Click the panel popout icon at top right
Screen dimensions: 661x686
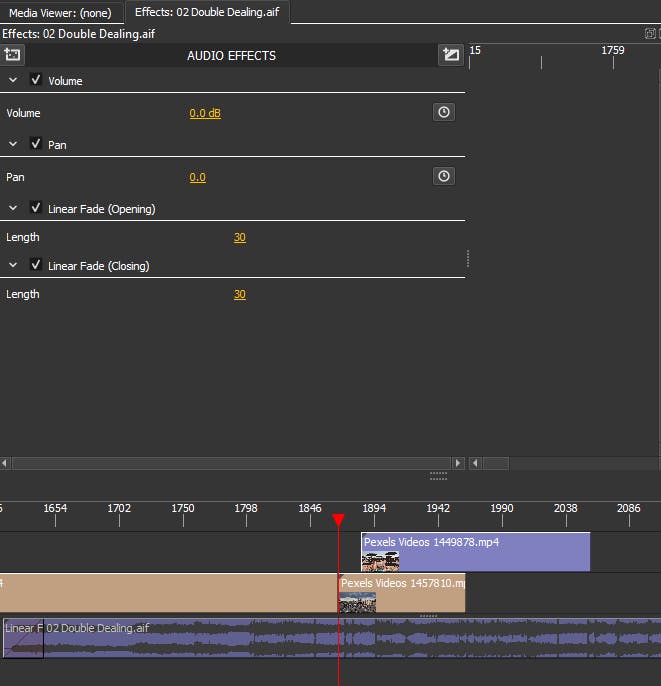click(650, 33)
